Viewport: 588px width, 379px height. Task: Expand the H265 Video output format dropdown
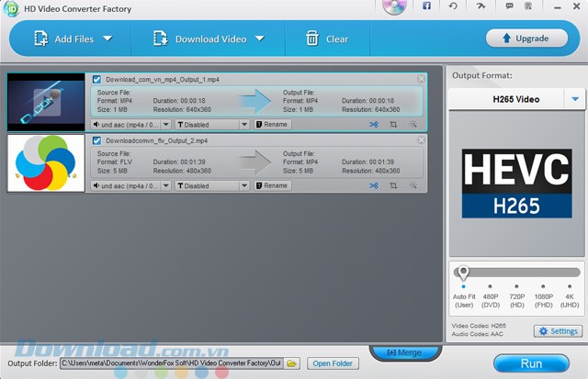coord(576,99)
